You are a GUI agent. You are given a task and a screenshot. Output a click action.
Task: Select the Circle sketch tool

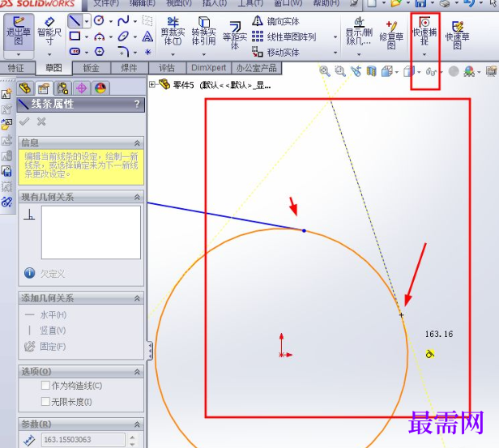click(99, 21)
